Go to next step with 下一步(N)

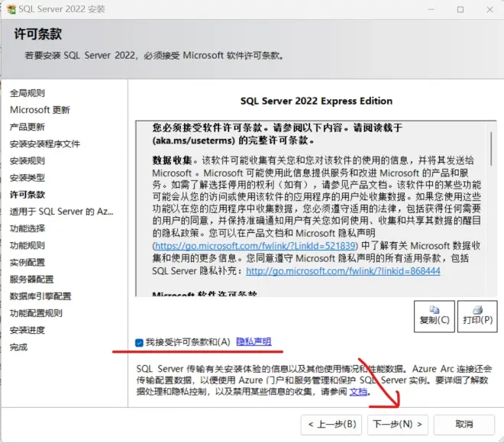(x=398, y=425)
